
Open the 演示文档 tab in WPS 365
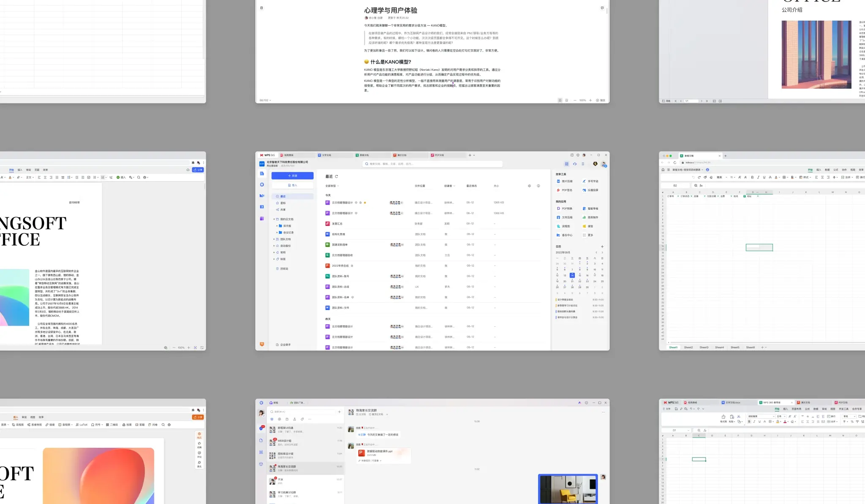click(x=402, y=155)
